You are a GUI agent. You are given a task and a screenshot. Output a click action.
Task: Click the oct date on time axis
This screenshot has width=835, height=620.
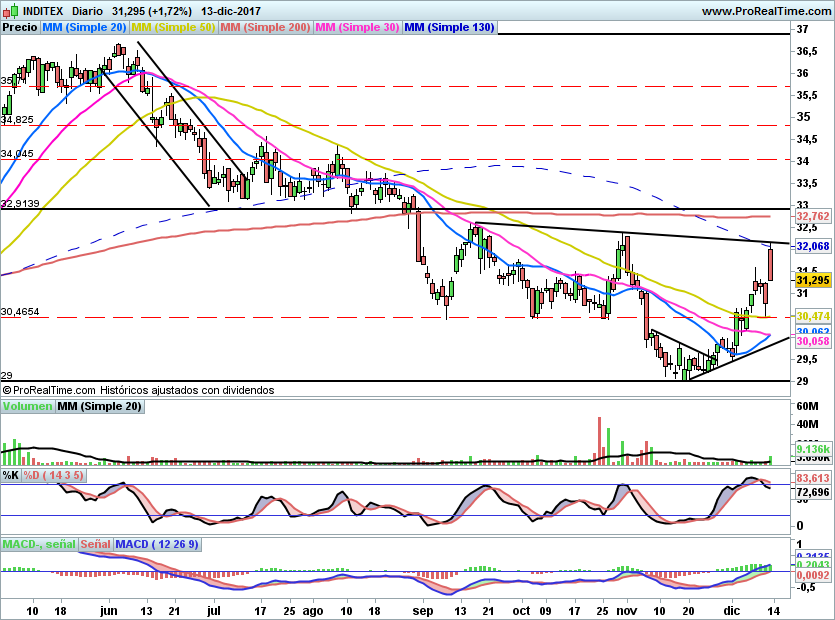521,610
